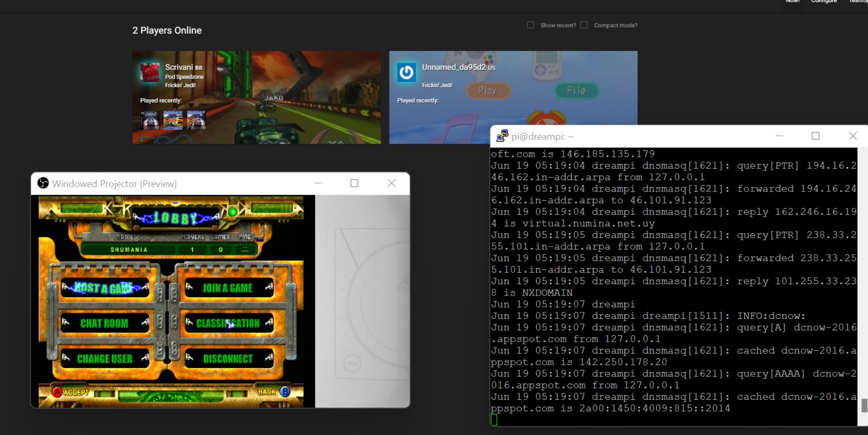
Task: Click the green indicator light beside LOBBY
Action: click(233, 212)
